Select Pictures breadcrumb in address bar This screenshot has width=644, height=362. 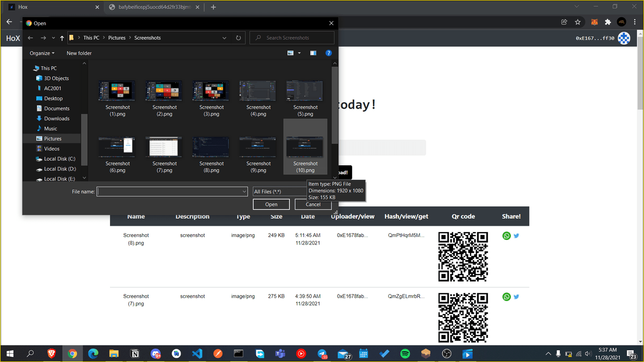[117, 38]
